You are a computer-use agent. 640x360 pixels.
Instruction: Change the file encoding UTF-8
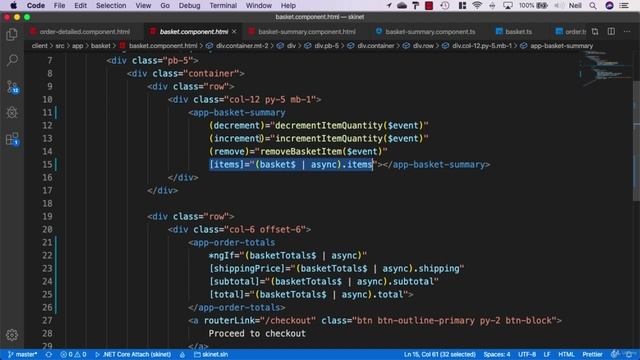pos(527,354)
